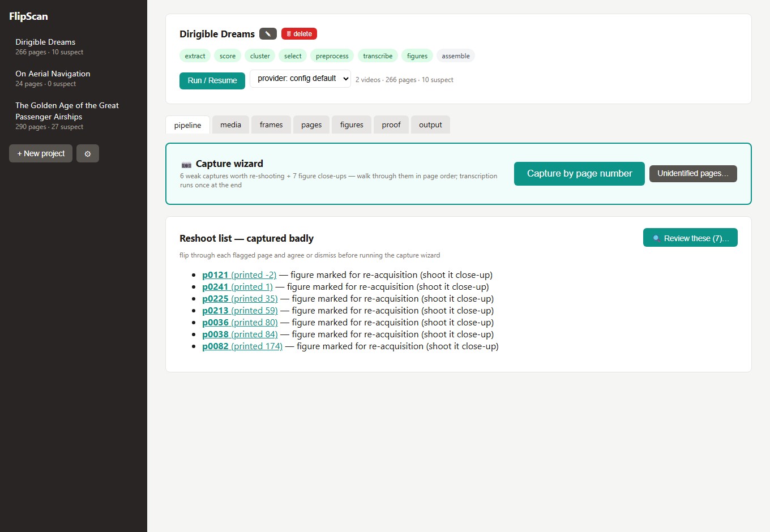Switch to the pages tab
Image resolution: width=770 pixels, height=532 pixels.
(311, 125)
